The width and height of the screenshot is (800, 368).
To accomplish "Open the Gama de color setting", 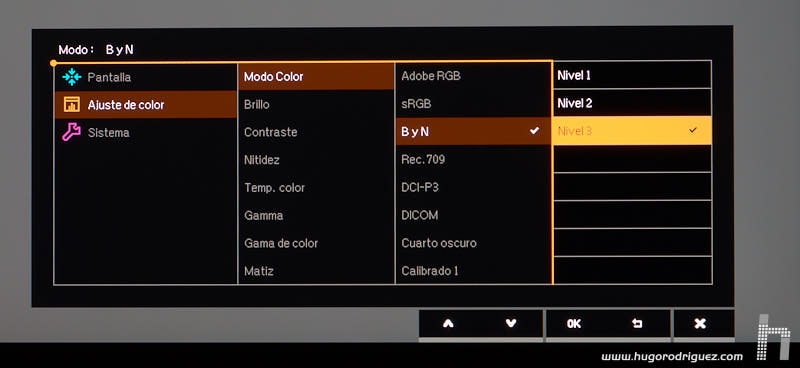I will [316, 243].
